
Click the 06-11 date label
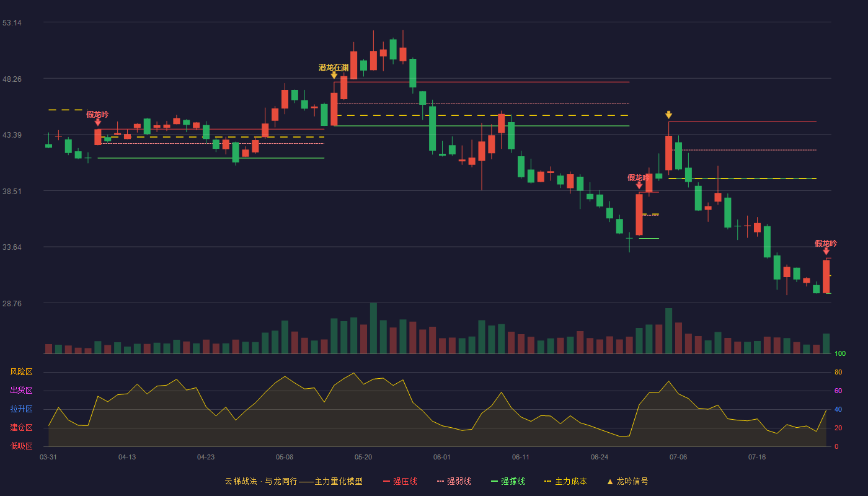pos(521,457)
